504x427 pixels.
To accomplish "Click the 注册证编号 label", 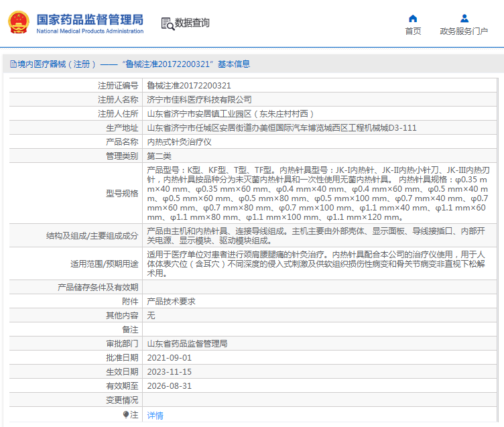I will (118, 86).
